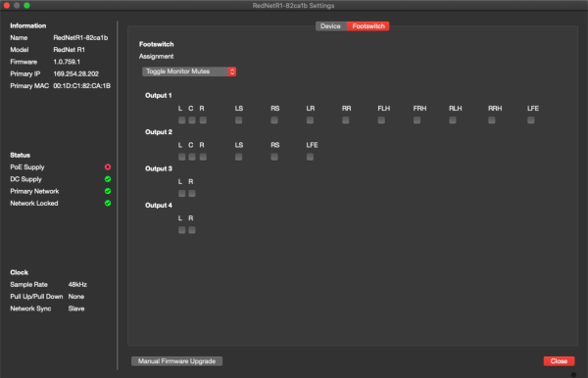
Task: Check Output 3 L channel box
Action: [182, 194]
